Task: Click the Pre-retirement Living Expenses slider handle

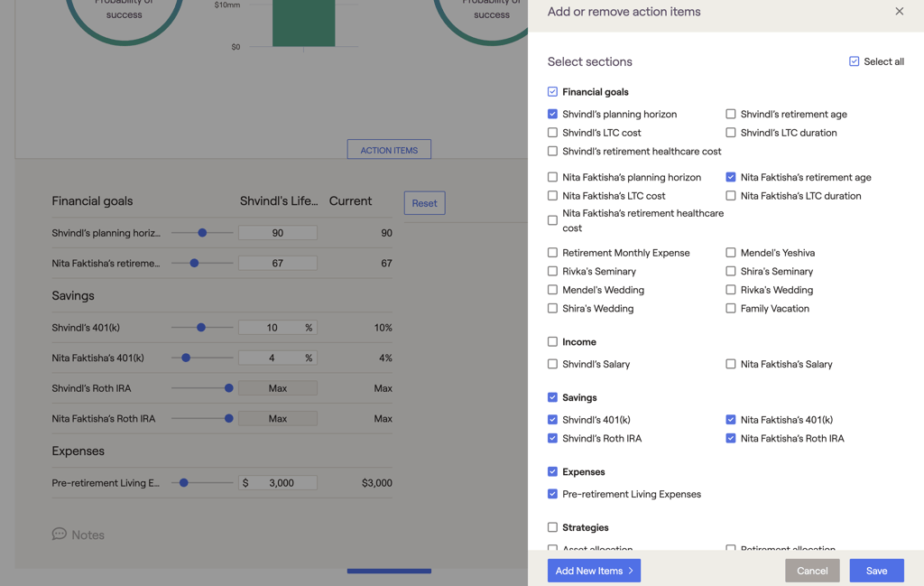Action: coord(184,483)
